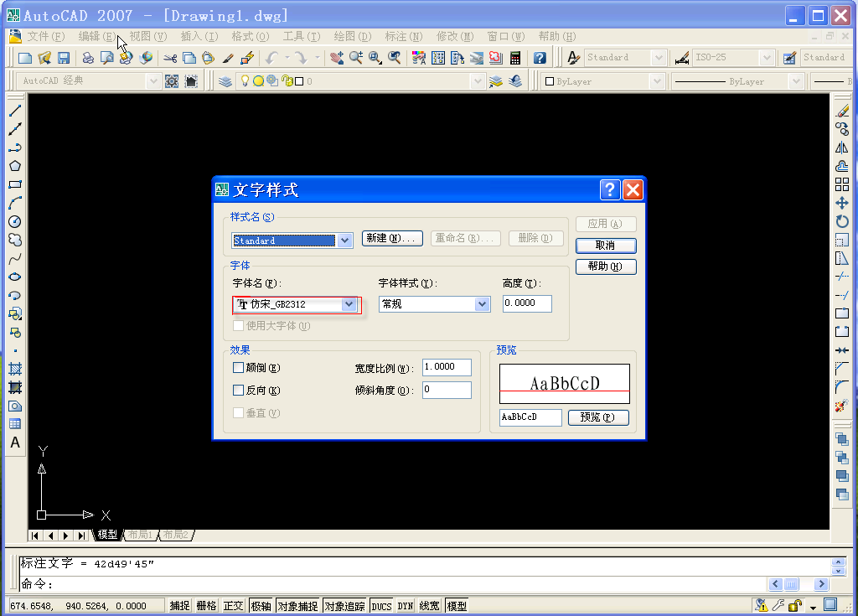This screenshot has height=616, width=858.
Task: Click the Plot (print) icon
Action: point(87,58)
